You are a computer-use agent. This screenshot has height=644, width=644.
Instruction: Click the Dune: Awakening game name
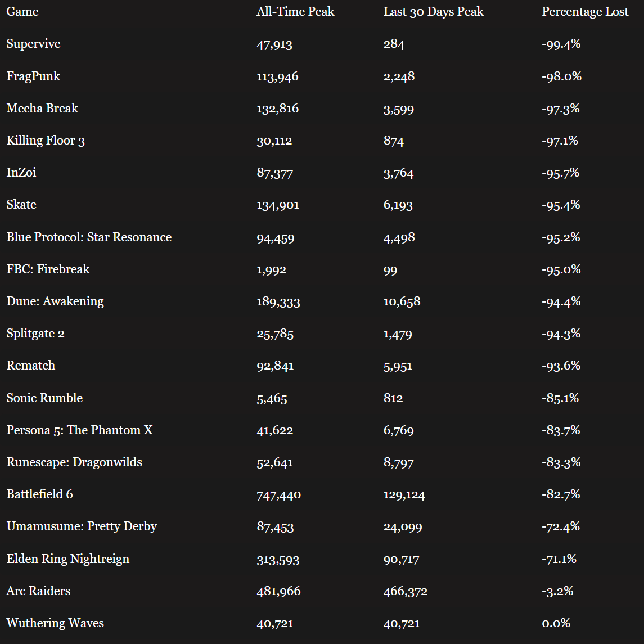(55, 301)
